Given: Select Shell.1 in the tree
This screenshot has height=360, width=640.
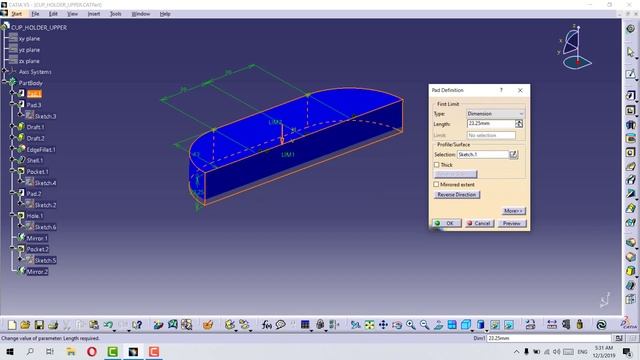Looking at the screenshot, I should pyautogui.click(x=35, y=160).
